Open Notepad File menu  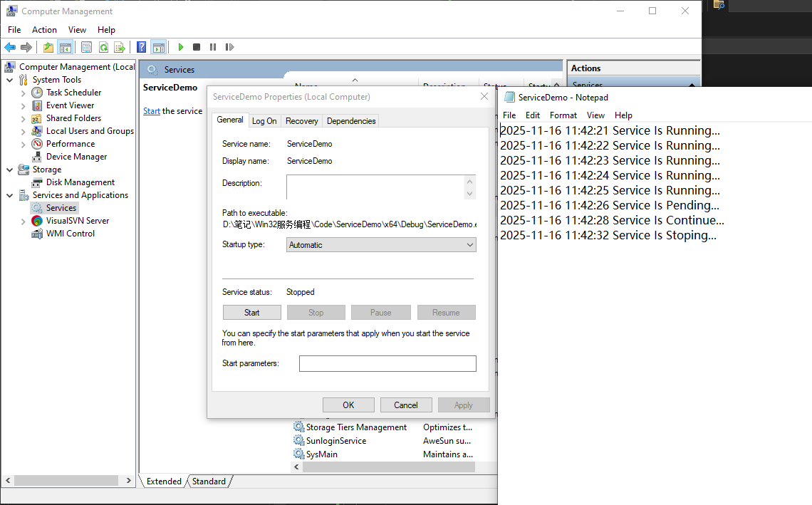[509, 115]
